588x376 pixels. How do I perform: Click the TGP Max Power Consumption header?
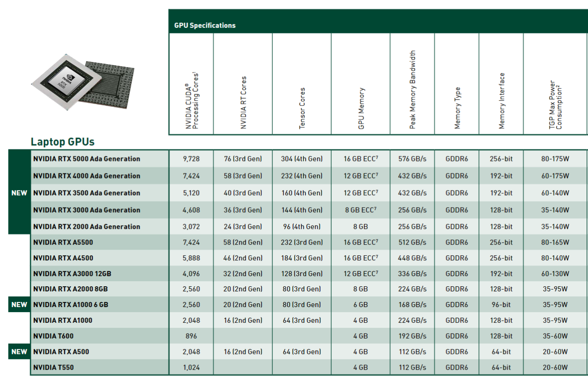tap(555, 105)
